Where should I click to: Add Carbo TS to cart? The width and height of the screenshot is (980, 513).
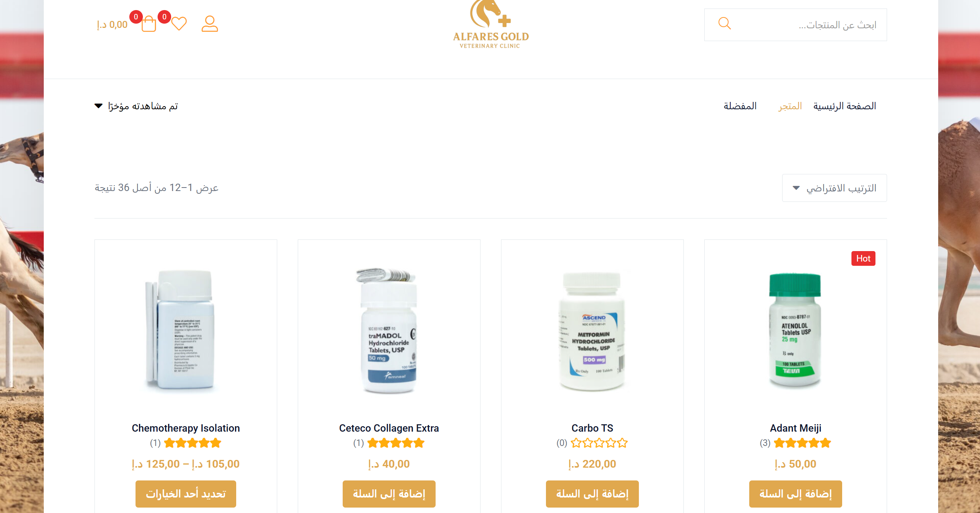[592, 494]
